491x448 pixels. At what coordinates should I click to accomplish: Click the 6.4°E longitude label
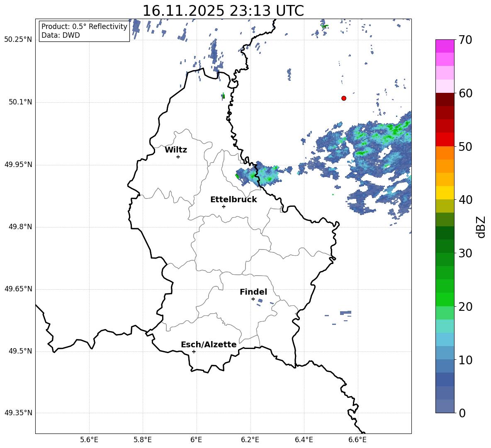tap(304, 440)
